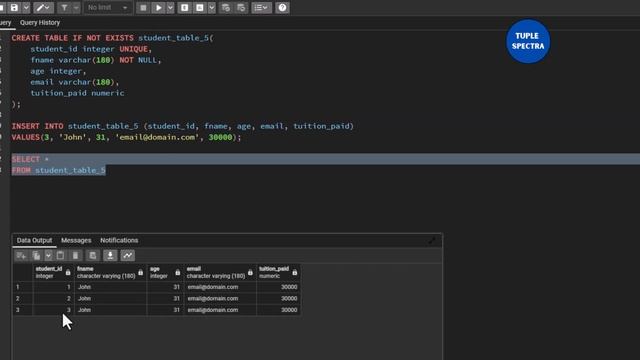The width and height of the screenshot is (640, 360).
Task: Select the age column header
Action: point(165,272)
